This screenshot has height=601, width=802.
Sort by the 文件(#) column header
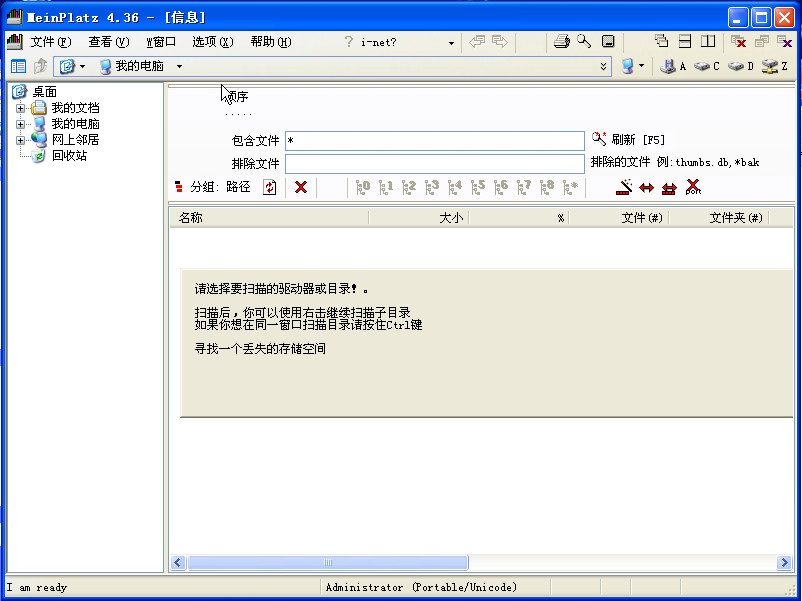pos(619,218)
